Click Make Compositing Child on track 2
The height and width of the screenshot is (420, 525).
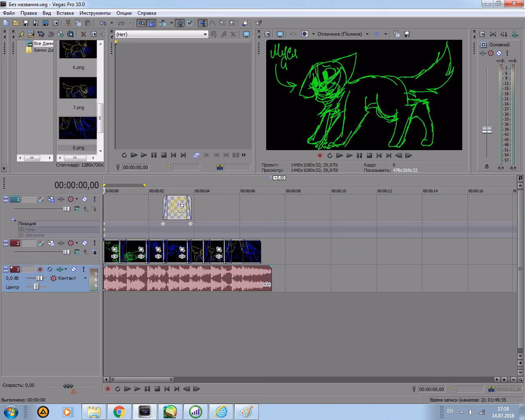coord(94,252)
